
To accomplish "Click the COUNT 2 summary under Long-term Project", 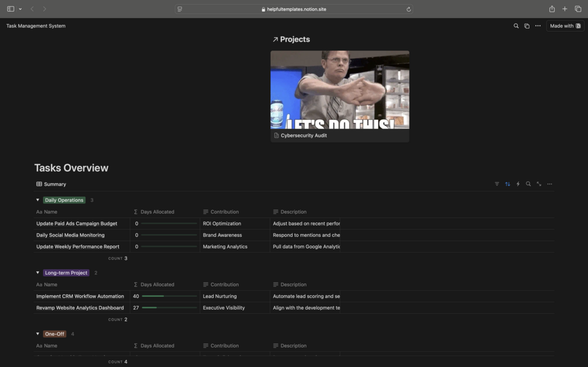I will click(118, 320).
